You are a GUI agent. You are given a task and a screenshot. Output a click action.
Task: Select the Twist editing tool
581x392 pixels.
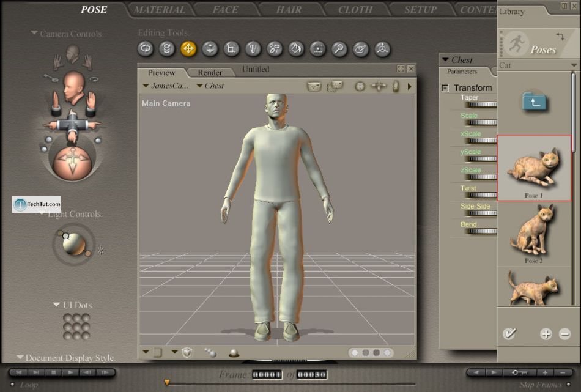(167, 49)
